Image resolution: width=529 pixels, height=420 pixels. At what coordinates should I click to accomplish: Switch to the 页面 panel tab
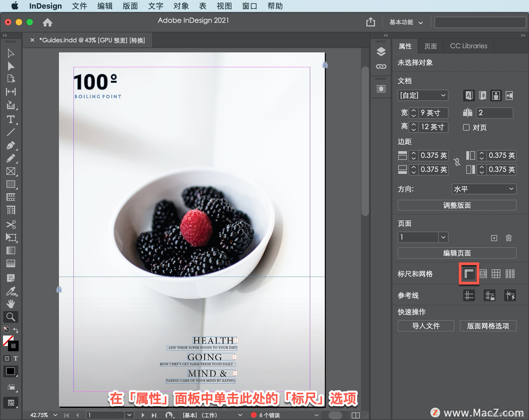(x=430, y=46)
